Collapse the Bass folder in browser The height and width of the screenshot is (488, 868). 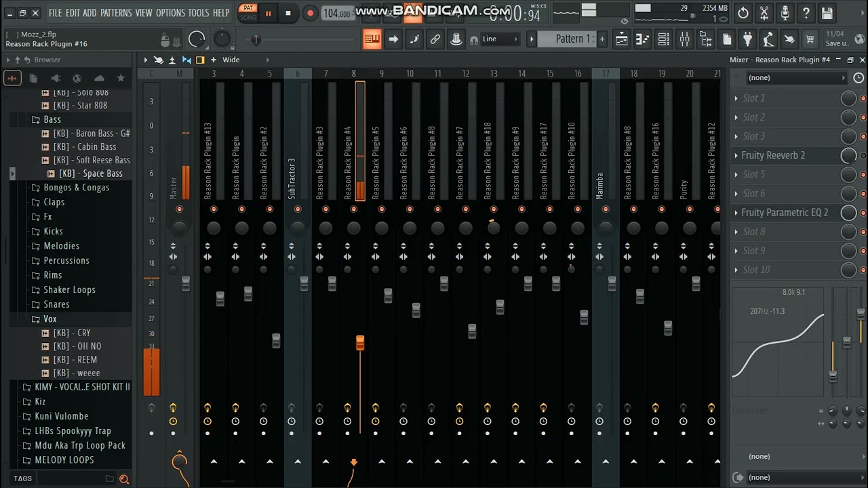52,119
